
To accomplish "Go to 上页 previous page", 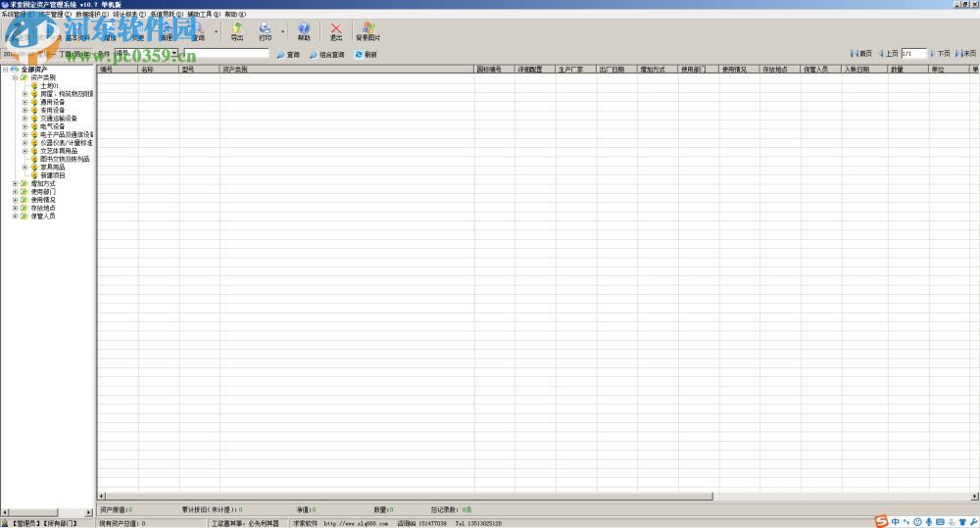I will [888, 54].
